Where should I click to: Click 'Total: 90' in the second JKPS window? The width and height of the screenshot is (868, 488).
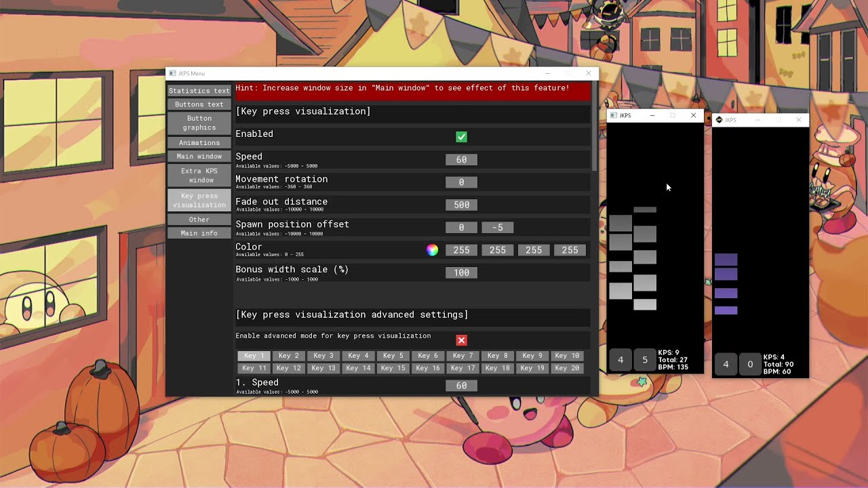coord(778,365)
